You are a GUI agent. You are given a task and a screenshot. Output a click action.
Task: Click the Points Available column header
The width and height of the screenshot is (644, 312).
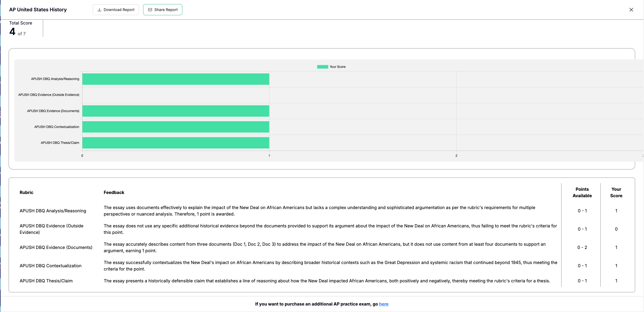[582, 192]
